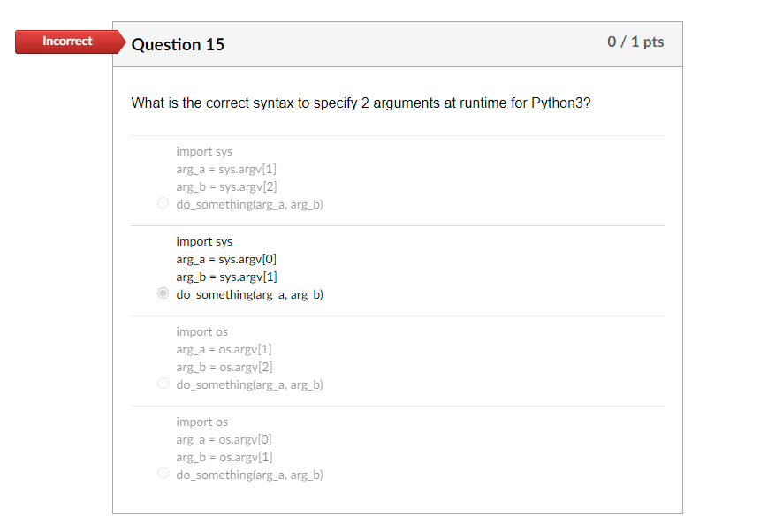Choose the radio button for os.argv[1] option
The image size is (783, 532).
[163, 383]
